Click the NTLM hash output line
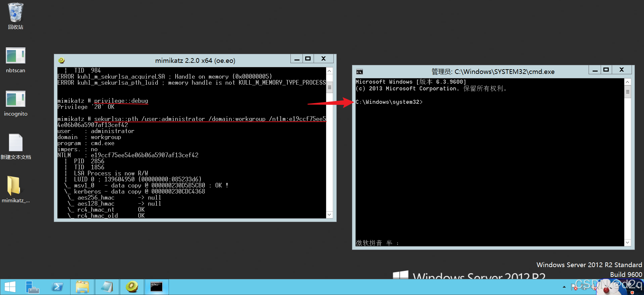The image size is (644, 295). point(128,155)
